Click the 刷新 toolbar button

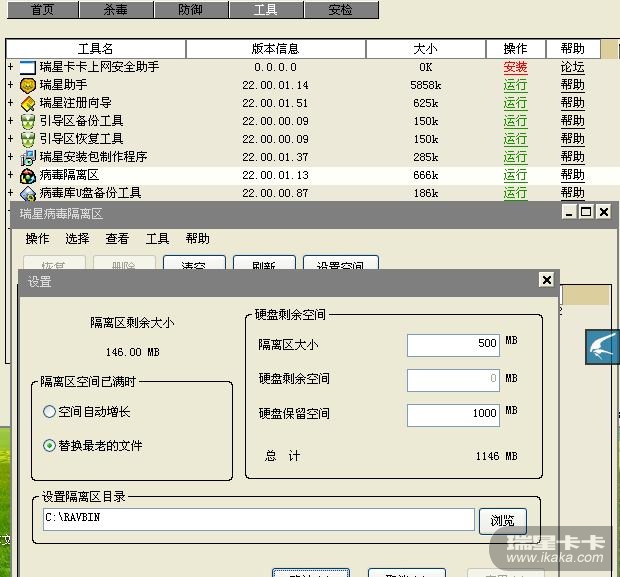pos(264,262)
